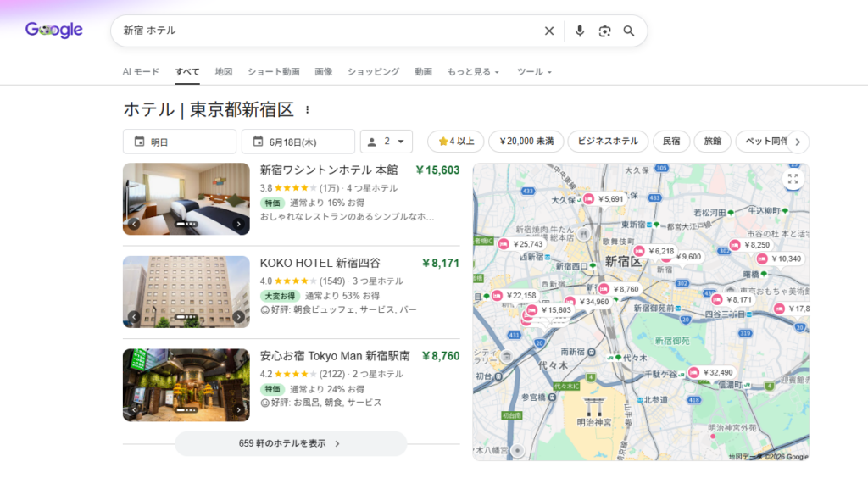This screenshot has width=868, height=484.
Task: Expand the もっと見る menu
Action: pyautogui.click(x=473, y=72)
